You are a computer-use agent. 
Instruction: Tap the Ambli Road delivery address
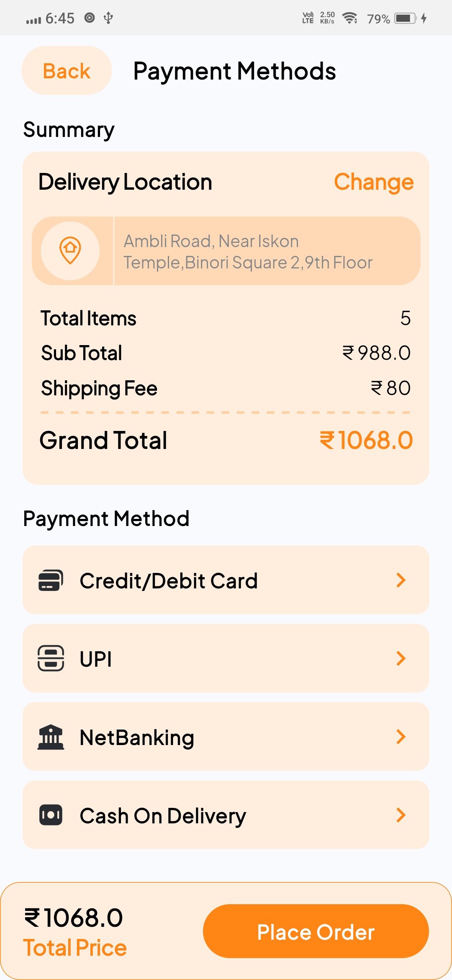(x=248, y=252)
